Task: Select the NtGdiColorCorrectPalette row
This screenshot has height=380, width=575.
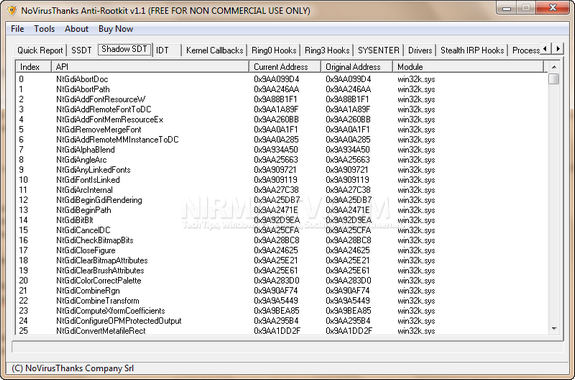Action: point(281,281)
